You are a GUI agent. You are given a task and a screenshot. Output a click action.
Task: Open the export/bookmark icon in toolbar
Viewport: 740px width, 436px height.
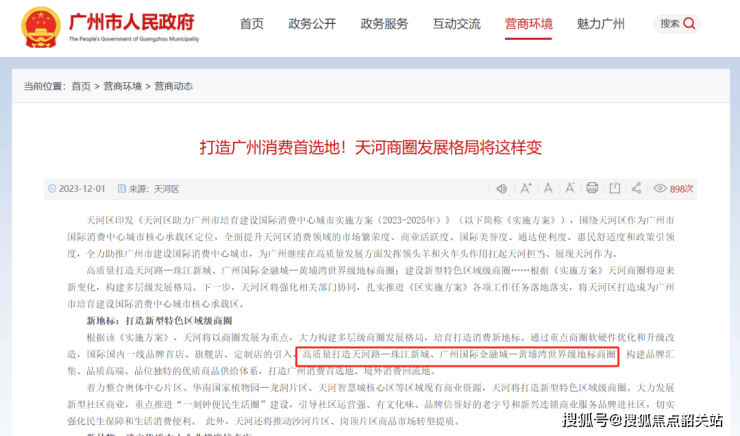[614, 188]
